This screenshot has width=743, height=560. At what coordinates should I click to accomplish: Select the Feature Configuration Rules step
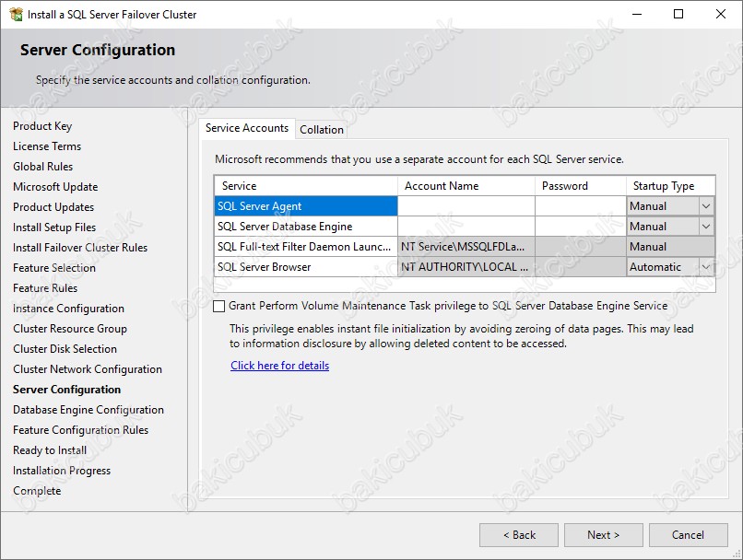(80, 430)
